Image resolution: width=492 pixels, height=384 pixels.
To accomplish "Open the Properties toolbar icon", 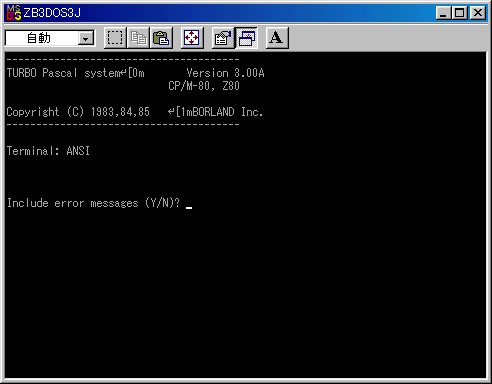I will pyautogui.click(x=223, y=38).
